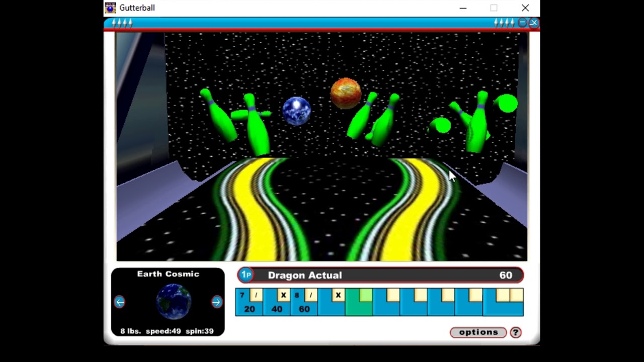Click the highlighted green current frame
The height and width of the screenshot is (362, 644).
tap(359, 302)
